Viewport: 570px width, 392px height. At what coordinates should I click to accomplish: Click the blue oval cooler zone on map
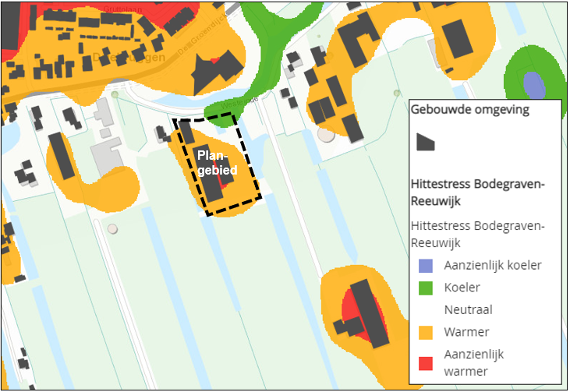coord(534,86)
